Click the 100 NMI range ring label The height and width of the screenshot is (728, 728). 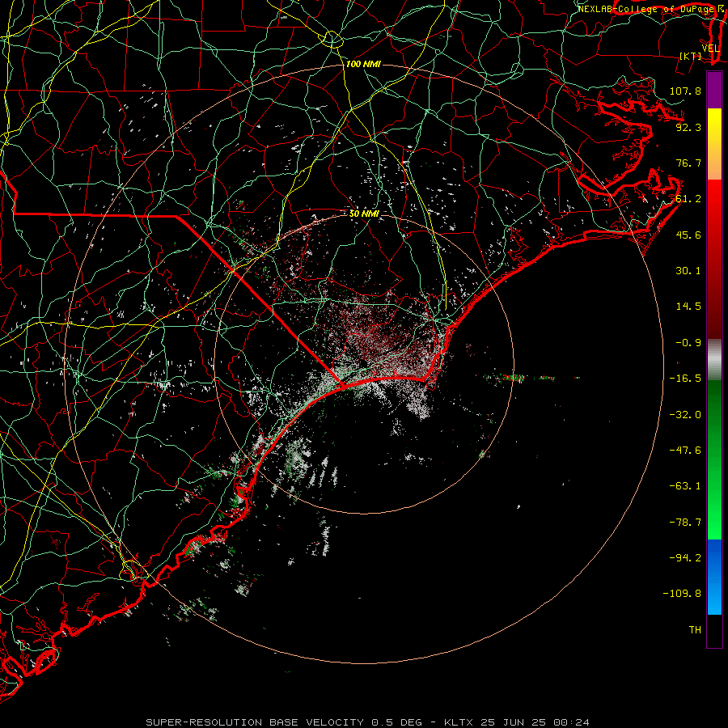(363, 64)
